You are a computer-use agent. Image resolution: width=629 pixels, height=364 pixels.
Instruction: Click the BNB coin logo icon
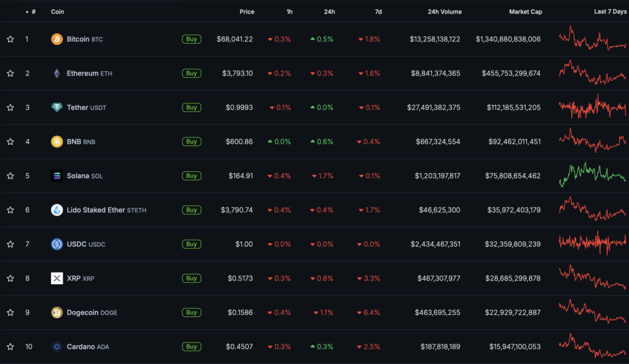[x=57, y=142]
